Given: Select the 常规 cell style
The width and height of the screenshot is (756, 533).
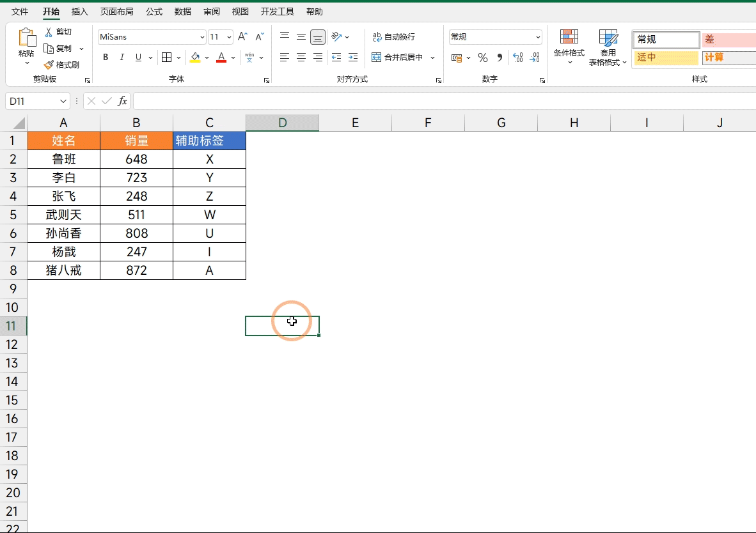Looking at the screenshot, I should pos(666,40).
